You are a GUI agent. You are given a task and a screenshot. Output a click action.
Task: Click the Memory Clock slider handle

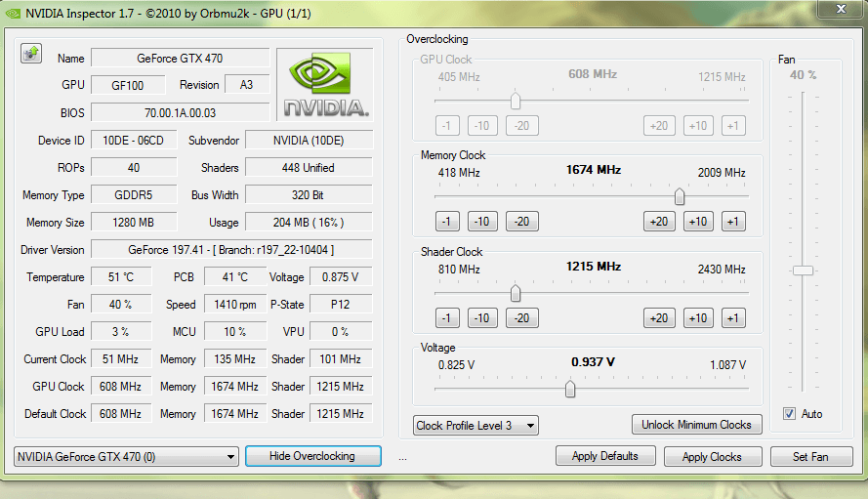click(x=680, y=196)
